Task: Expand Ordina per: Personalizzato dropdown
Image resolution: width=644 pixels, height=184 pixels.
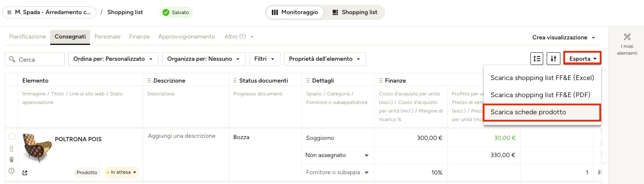Action: tap(113, 59)
